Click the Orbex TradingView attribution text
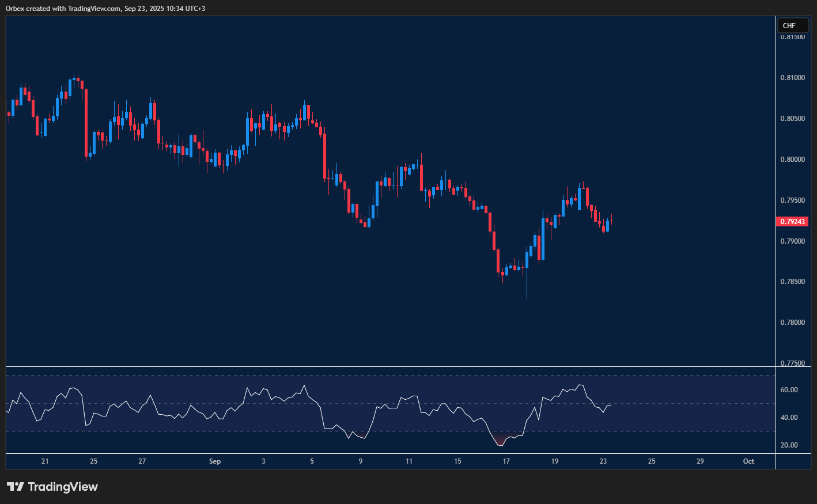This screenshot has width=817, height=504. 105,8
